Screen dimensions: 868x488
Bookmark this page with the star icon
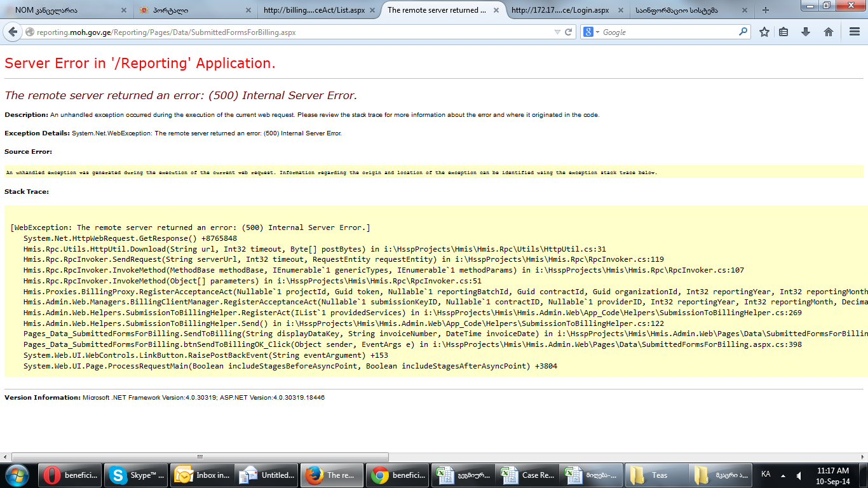pos(764,32)
